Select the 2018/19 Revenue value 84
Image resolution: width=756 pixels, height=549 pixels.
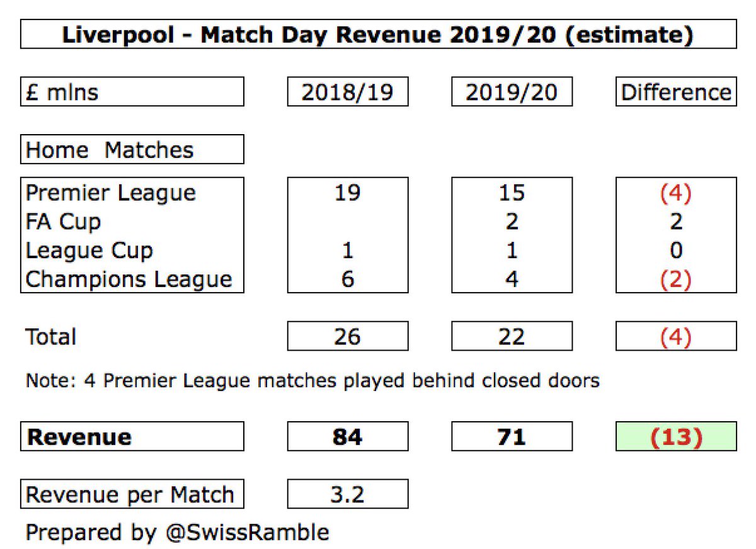348,436
